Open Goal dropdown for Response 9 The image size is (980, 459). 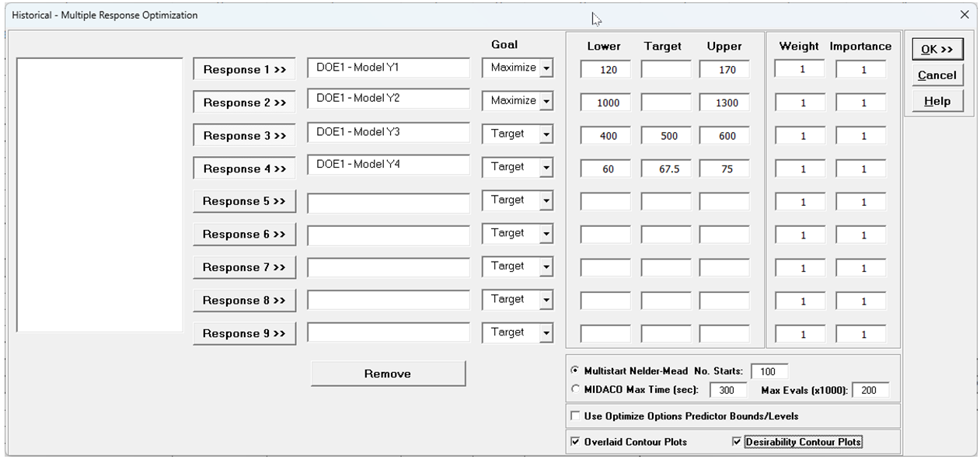pyautogui.click(x=546, y=332)
